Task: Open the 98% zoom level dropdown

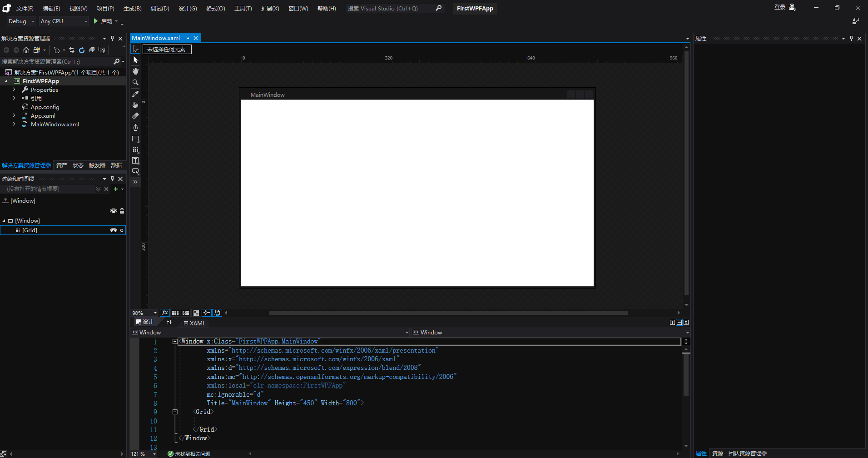Action: (155, 313)
